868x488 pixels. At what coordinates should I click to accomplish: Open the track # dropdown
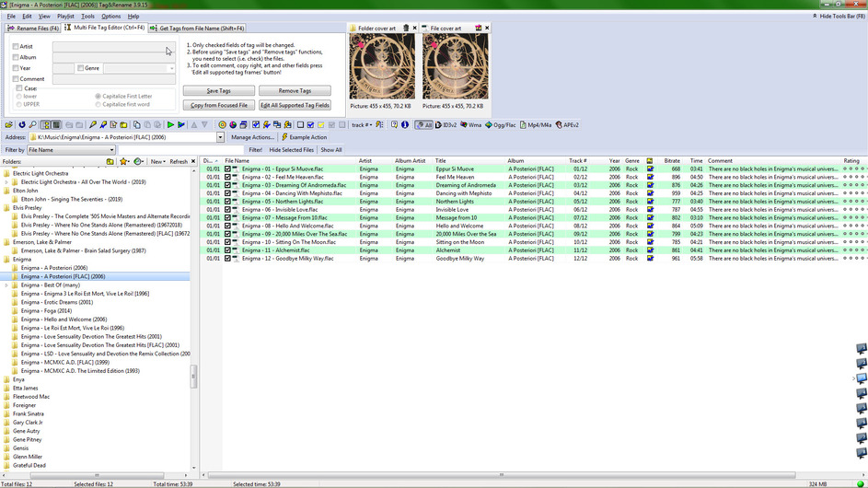tap(362, 125)
